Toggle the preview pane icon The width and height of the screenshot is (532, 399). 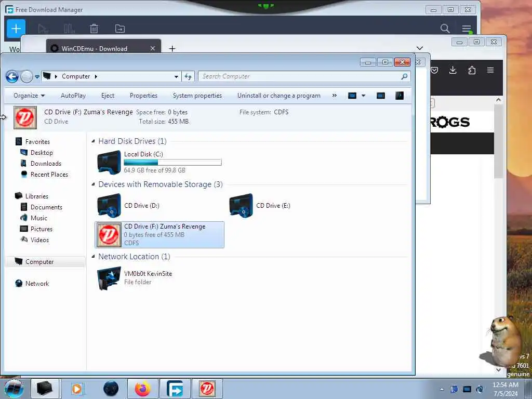tap(381, 96)
